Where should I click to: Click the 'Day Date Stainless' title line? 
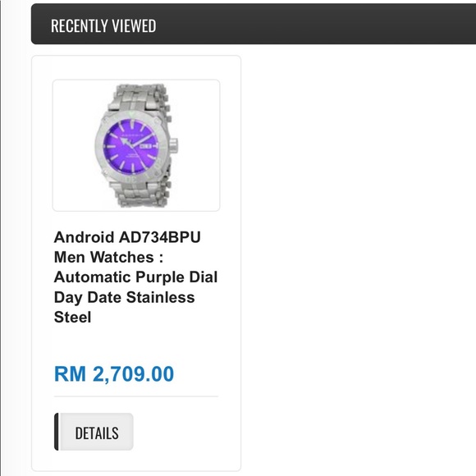[x=125, y=297]
